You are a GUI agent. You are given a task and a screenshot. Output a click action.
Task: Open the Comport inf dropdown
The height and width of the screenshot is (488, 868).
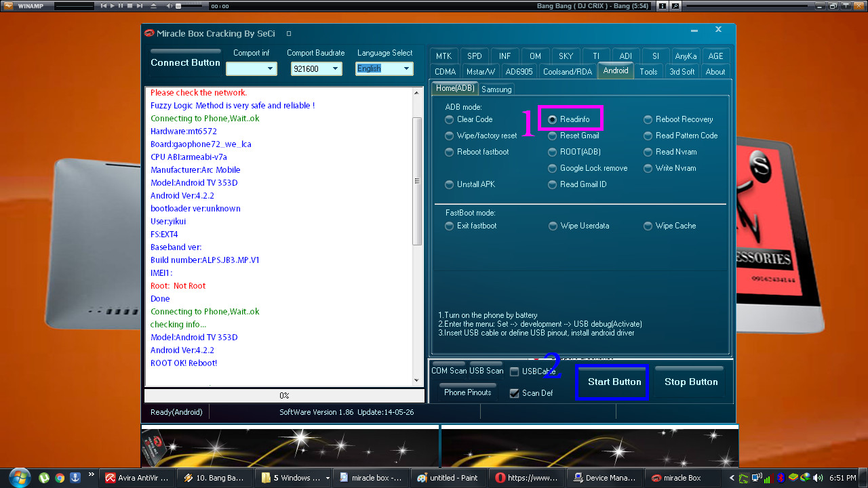click(251, 68)
